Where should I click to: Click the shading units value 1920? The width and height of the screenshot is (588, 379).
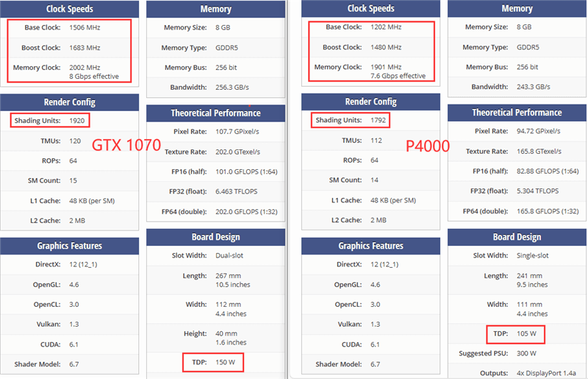(77, 121)
